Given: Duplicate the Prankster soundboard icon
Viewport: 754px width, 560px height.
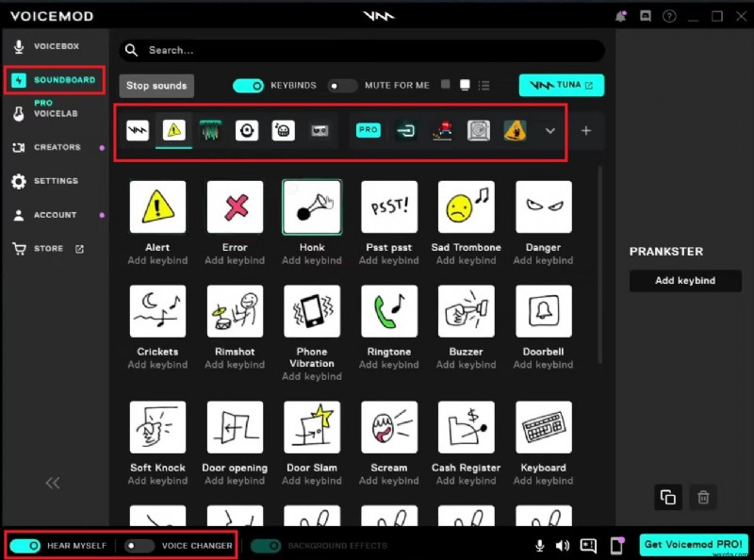Looking at the screenshot, I should [x=668, y=497].
